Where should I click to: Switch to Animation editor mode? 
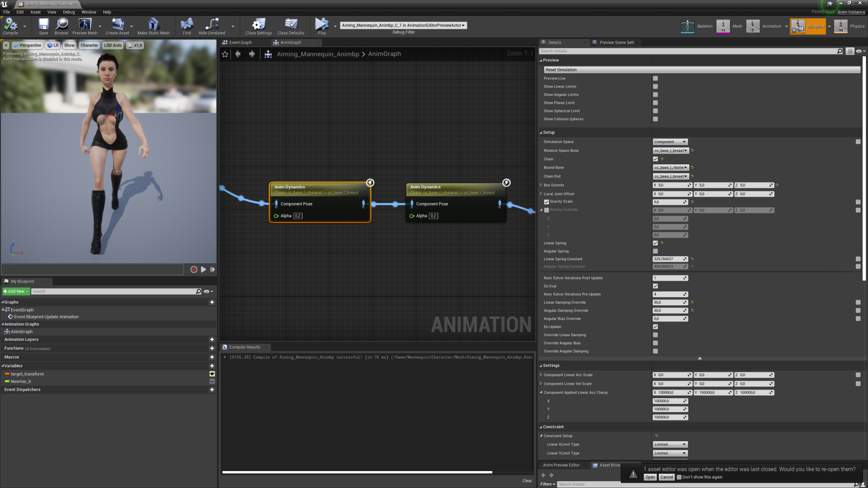[x=764, y=26]
